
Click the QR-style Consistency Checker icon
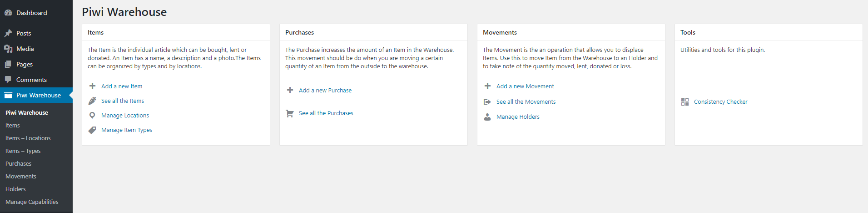(x=685, y=102)
